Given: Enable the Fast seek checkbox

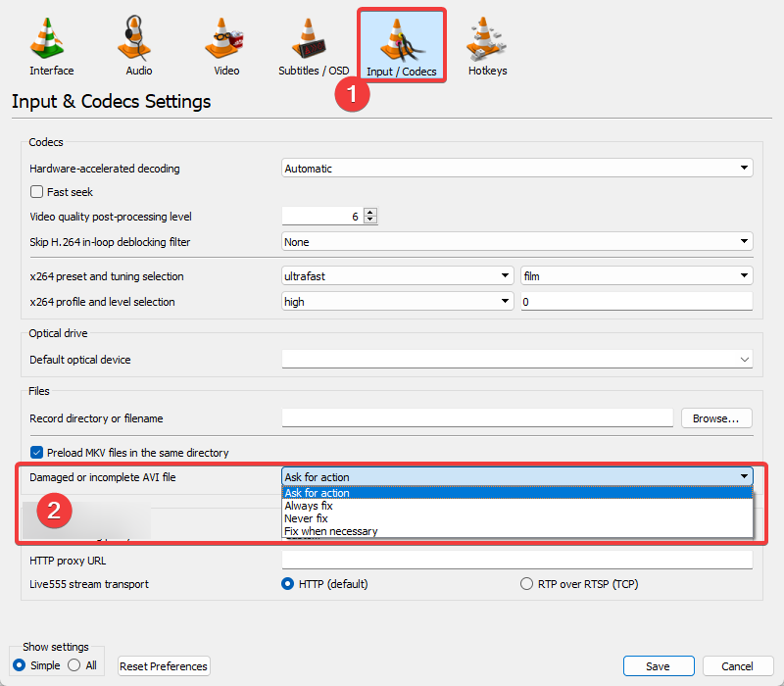Looking at the screenshot, I should [x=36, y=192].
